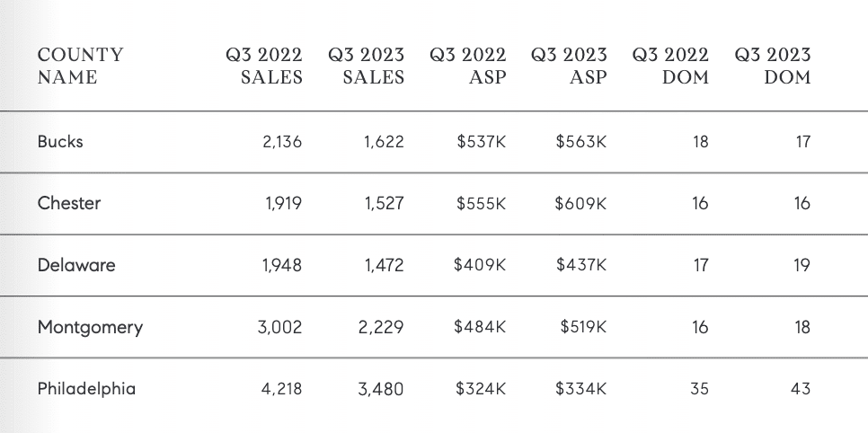Image resolution: width=868 pixels, height=433 pixels.
Task: Select Bucks $563K ASP cell
Action: point(581,142)
